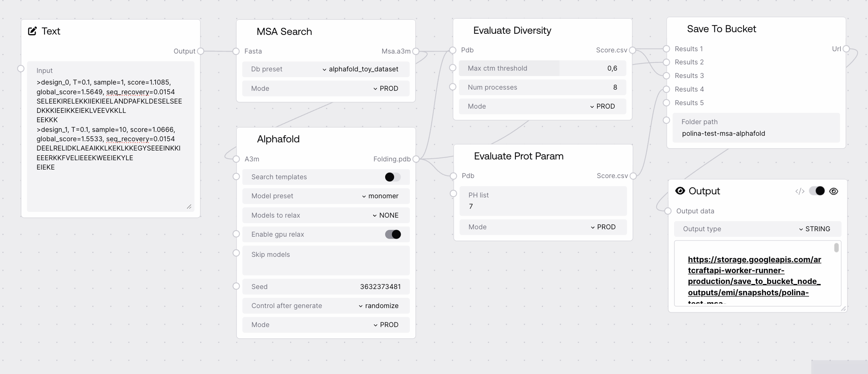Expand the Output type STRING dropdown
868x374 pixels.
click(814, 229)
